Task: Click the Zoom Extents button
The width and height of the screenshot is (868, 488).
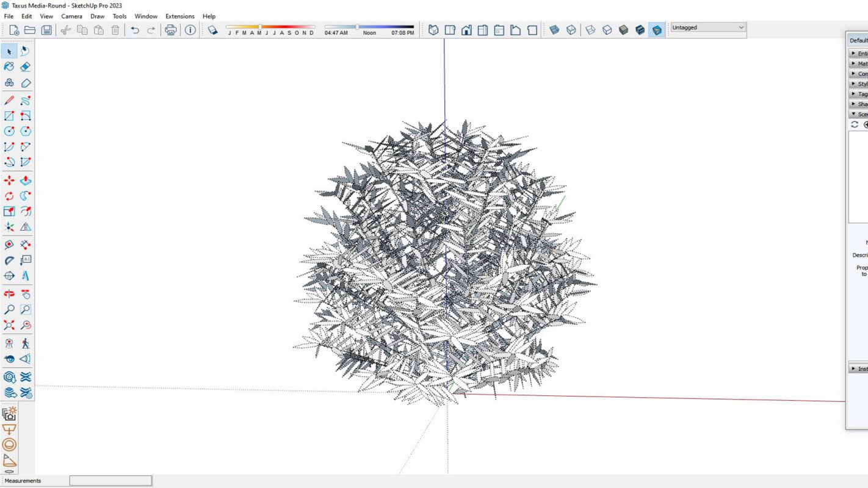Action: tap(9, 325)
